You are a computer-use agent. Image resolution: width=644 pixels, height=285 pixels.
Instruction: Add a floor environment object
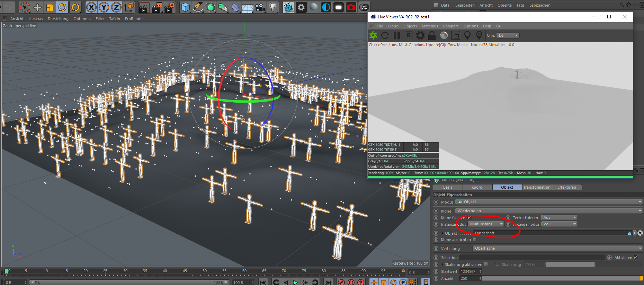248,7
